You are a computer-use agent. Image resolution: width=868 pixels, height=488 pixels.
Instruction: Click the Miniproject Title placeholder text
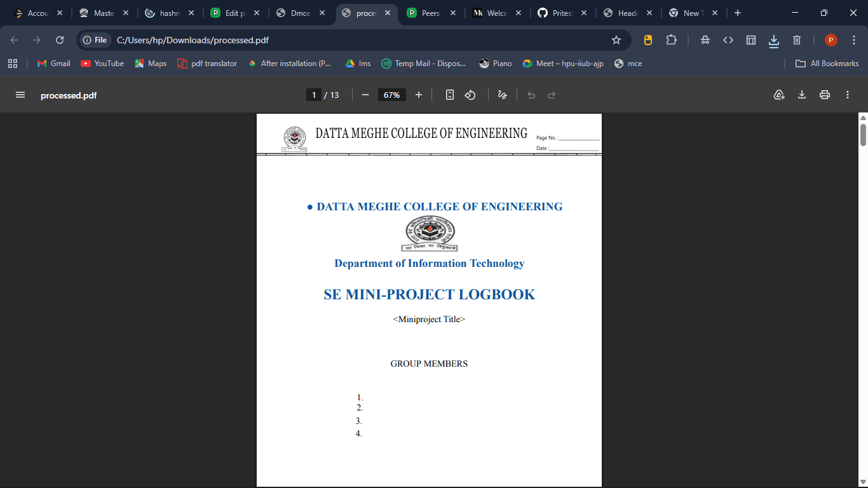[x=429, y=319]
